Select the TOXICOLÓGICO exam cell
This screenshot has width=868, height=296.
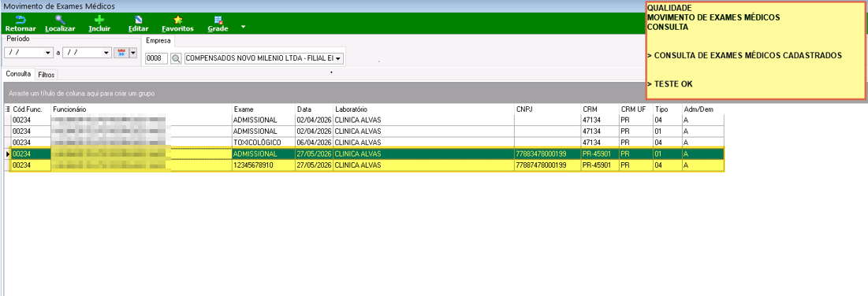tap(263, 142)
